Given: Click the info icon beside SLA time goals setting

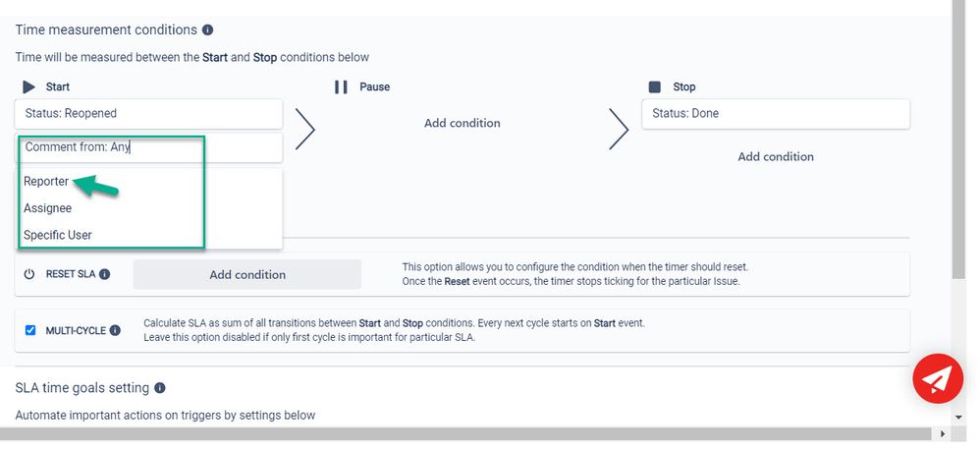Looking at the screenshot, I should (x=160, y=388).
